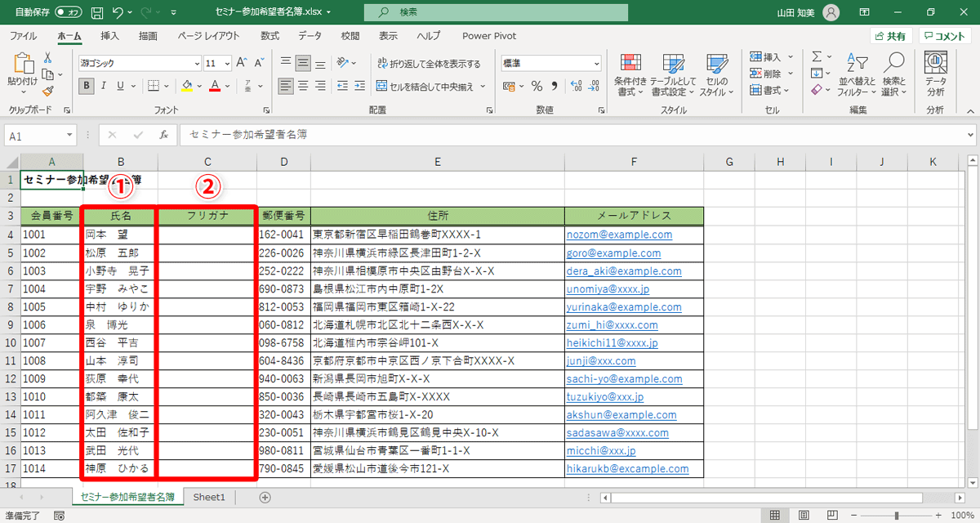
Task: Click the Phonetic guide (furigana) icon
Action: pos(247,86)
